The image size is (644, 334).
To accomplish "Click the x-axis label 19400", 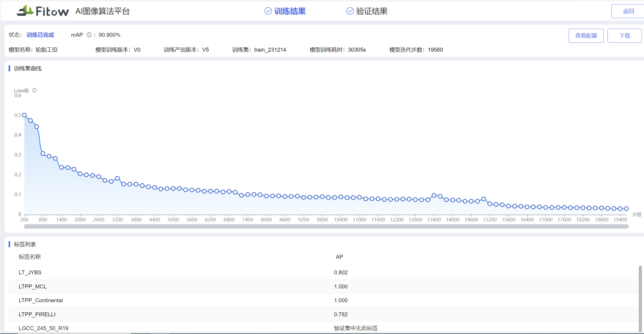I will pyautogui.click(x=620, y=220).
